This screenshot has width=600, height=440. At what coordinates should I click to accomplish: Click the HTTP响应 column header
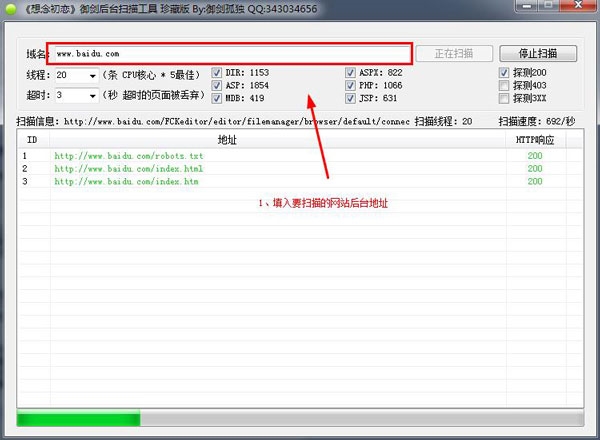[535, 140]
